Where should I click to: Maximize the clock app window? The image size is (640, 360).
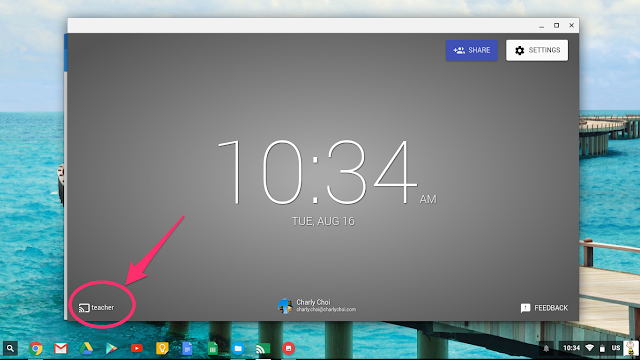tap(556, 25)
